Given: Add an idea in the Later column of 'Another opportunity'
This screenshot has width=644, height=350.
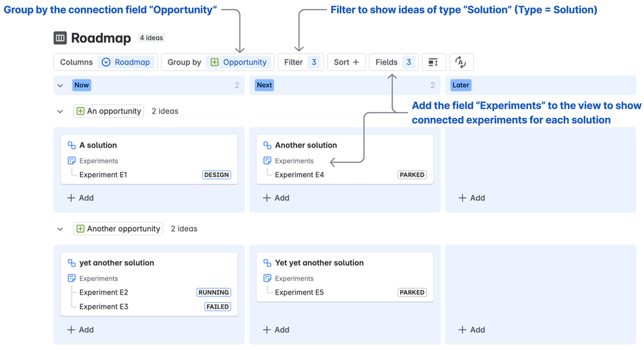Looking at the screenshot, I should (471, 330).
